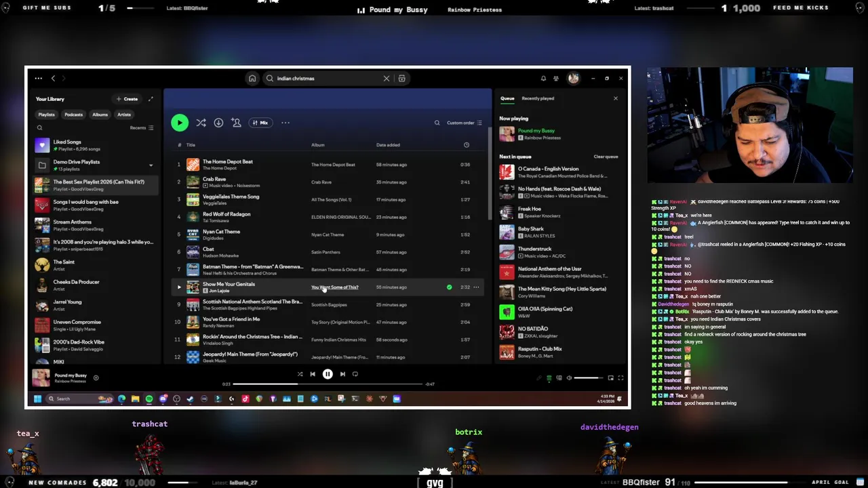The image size is (868, 488).
Task: Filter library by Playlists
Action: 46,115
